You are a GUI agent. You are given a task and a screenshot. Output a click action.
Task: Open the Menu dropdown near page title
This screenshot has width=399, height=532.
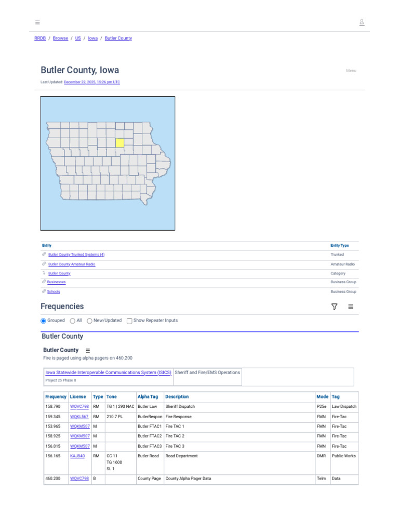[x=351, y=71]
